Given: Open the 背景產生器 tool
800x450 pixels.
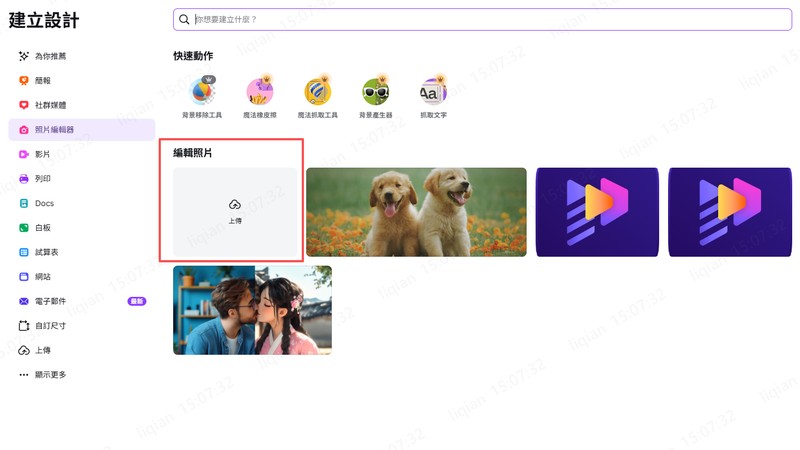Looking at the screenshot, I should pyautogui.click(x=376, y=97).
